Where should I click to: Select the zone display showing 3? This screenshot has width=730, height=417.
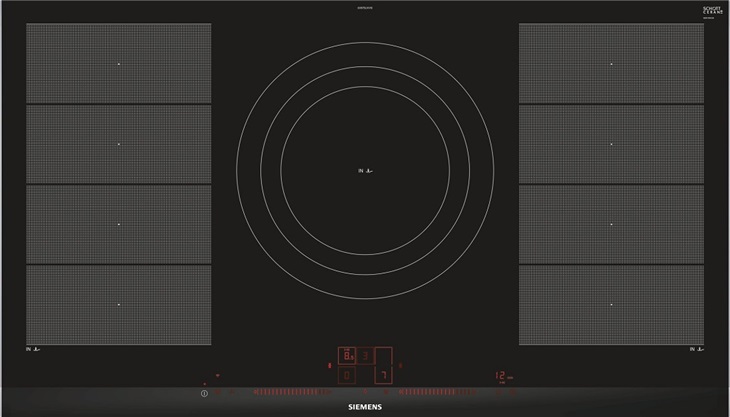[366, 355]
